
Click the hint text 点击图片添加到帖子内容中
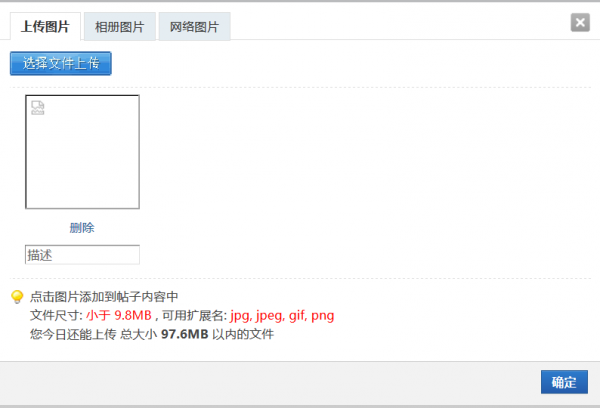[104, 297]
